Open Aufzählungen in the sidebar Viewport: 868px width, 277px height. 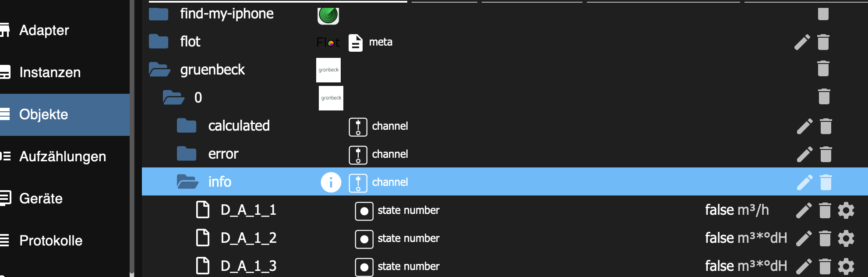[x=63, y=156]
